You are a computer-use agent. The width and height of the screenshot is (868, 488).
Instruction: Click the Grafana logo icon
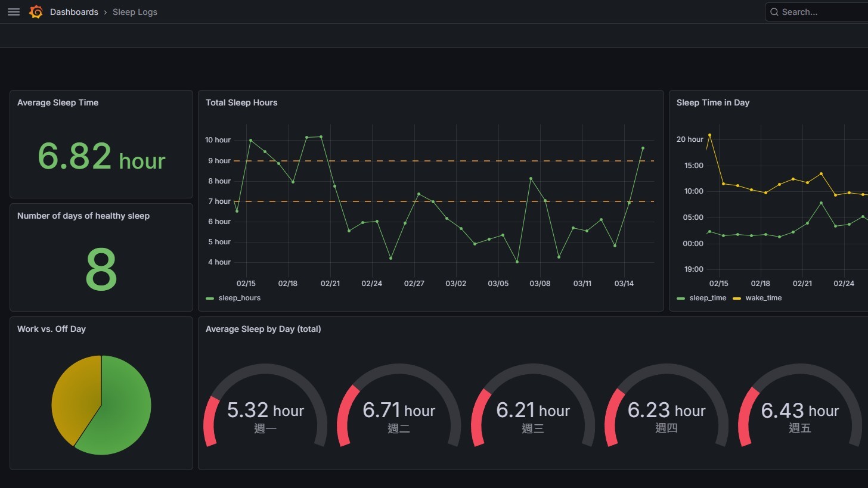point(36,12)
